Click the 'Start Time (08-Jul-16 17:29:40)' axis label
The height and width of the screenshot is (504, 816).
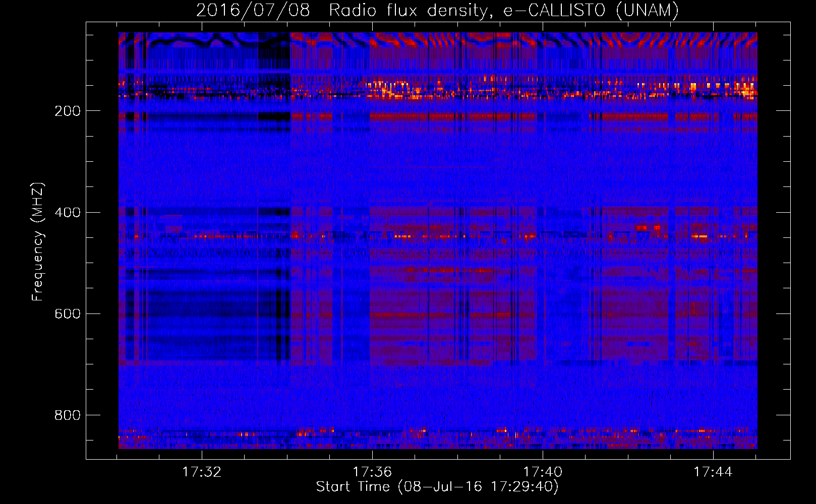click(437, 487)
